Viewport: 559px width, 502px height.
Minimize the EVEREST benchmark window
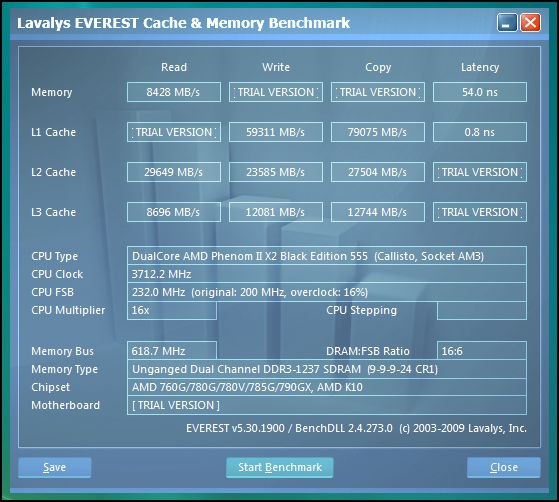(x=507, y=23)
